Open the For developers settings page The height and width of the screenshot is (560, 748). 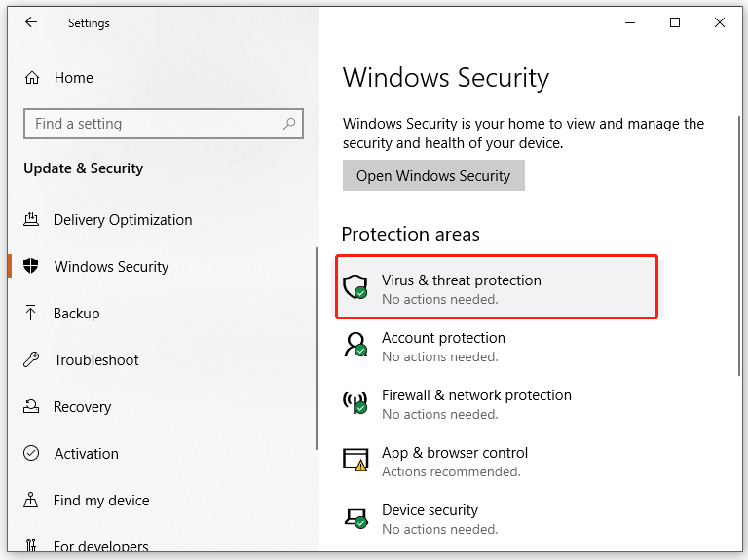tap(101, 546)
